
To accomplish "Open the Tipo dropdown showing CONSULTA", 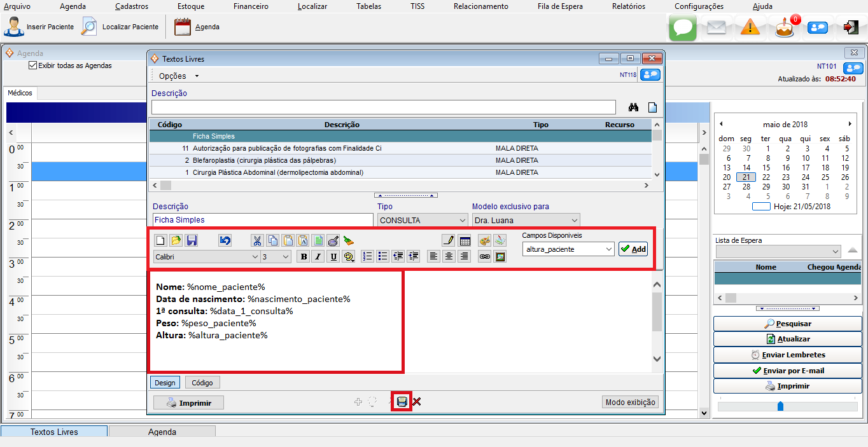I will point(423,220).
